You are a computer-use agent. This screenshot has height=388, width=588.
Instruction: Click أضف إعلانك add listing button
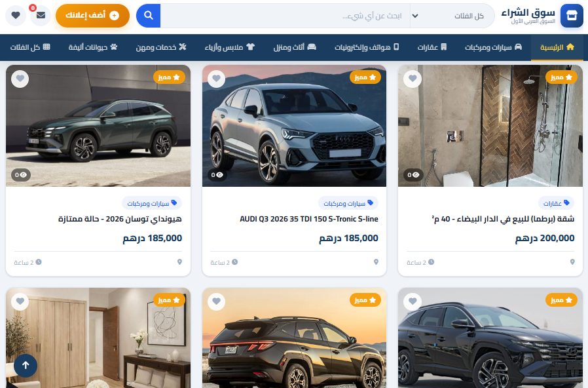point(92,16)
